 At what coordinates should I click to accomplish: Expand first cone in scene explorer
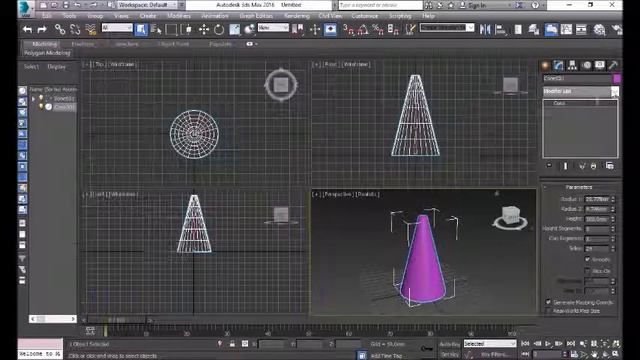click(x=33, y=98)
